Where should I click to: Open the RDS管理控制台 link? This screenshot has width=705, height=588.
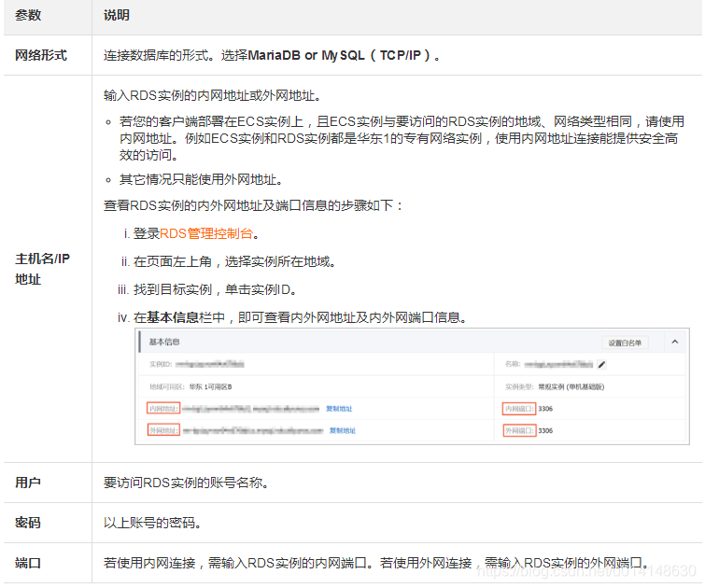click(x=206, y=233)
